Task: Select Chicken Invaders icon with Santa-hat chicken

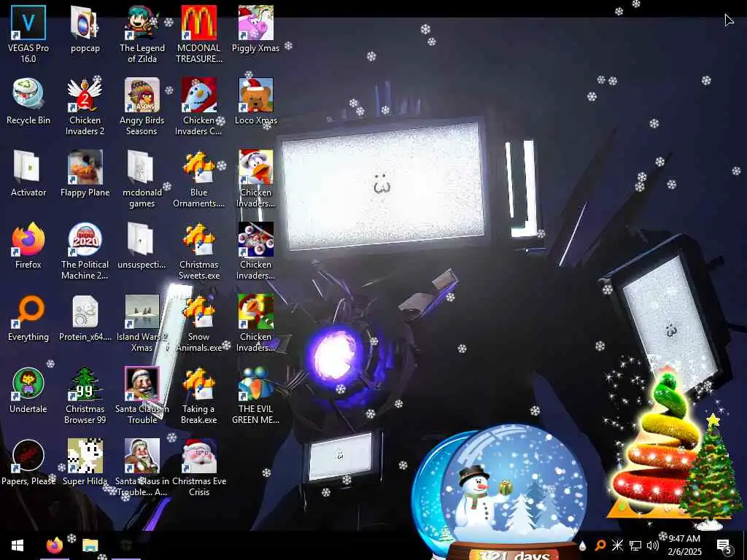Action: point(256,179)
